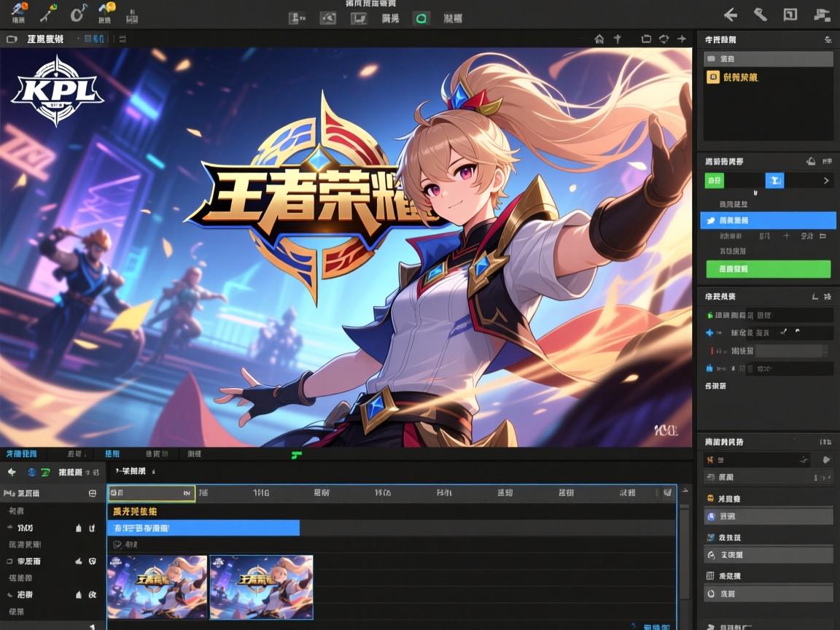Screen dimensions: 840x630
Task: Select the second video thumbnail in the timeline
Action: point(261,587)
